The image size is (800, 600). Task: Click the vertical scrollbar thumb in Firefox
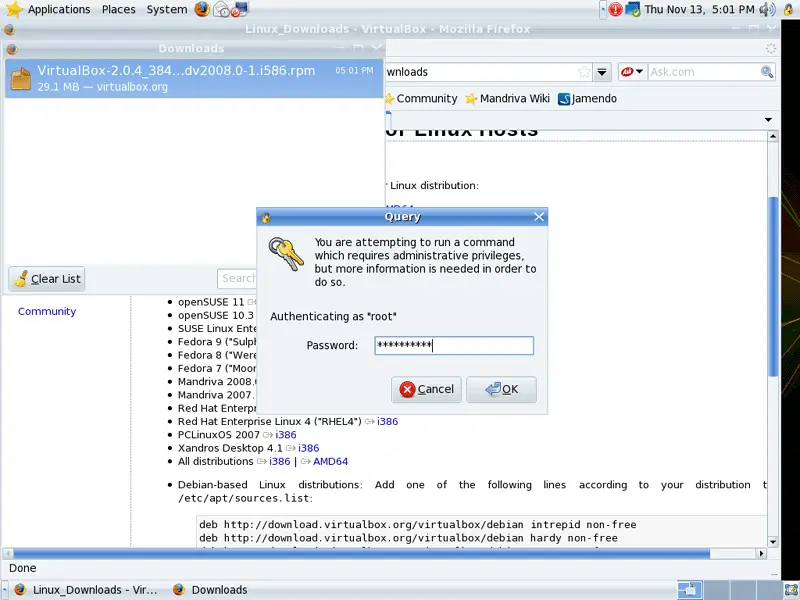tap(772, 286)
